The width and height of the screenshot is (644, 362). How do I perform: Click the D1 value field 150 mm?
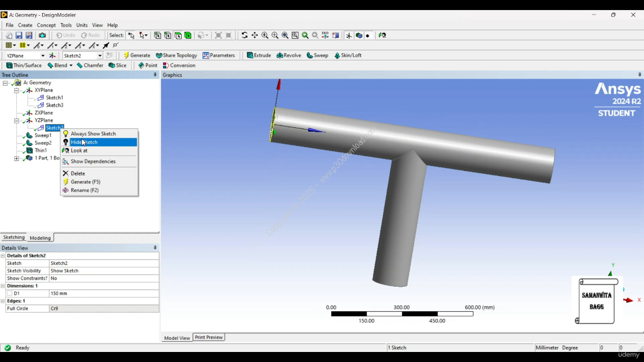point(104,293)
